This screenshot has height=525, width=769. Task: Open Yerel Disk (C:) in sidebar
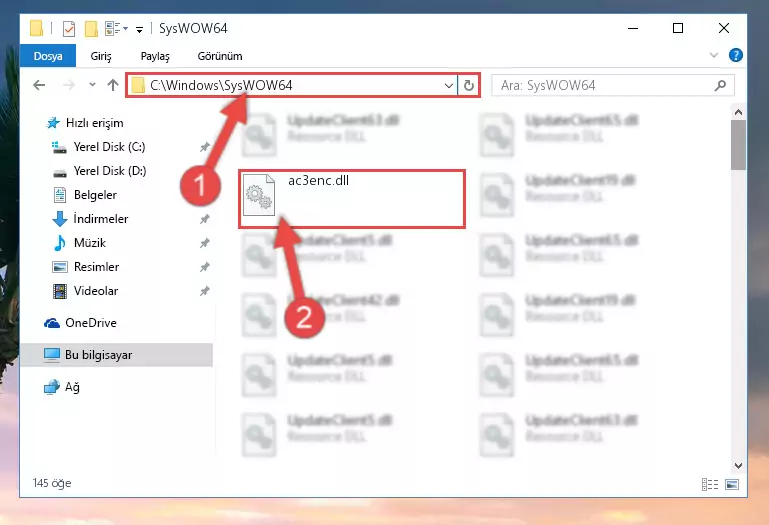pos(109,147)
